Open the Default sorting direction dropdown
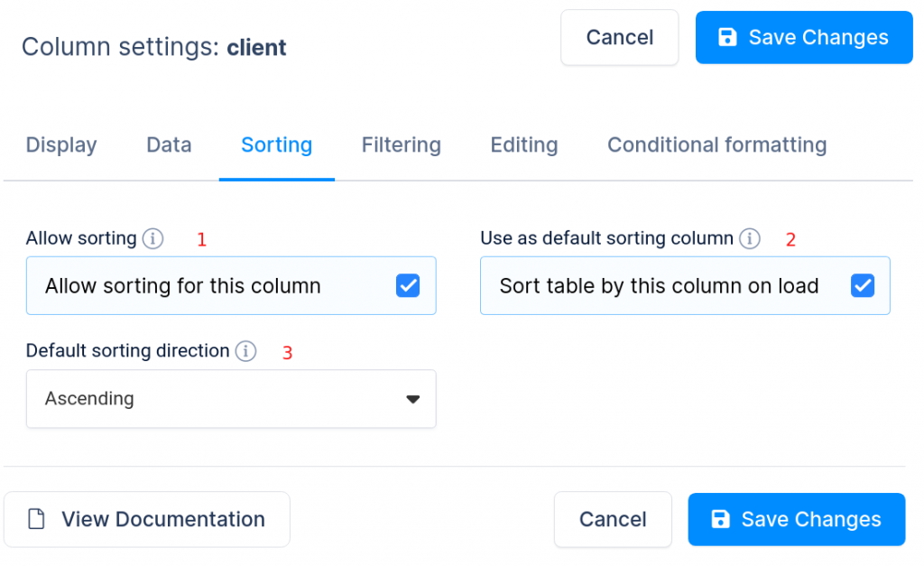 (231, 398)
